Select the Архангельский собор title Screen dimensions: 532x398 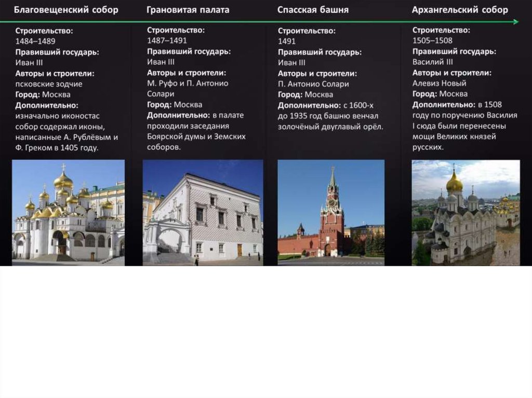coord(460,10)
